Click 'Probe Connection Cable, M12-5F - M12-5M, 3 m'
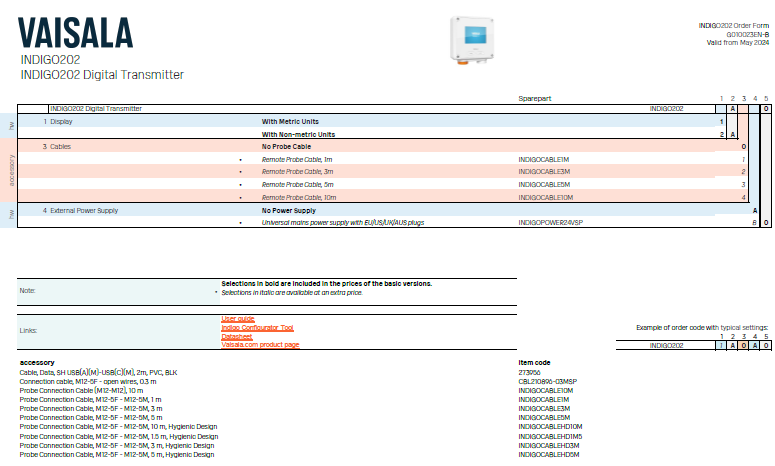 pyautogui.click(x=91, y=408)
